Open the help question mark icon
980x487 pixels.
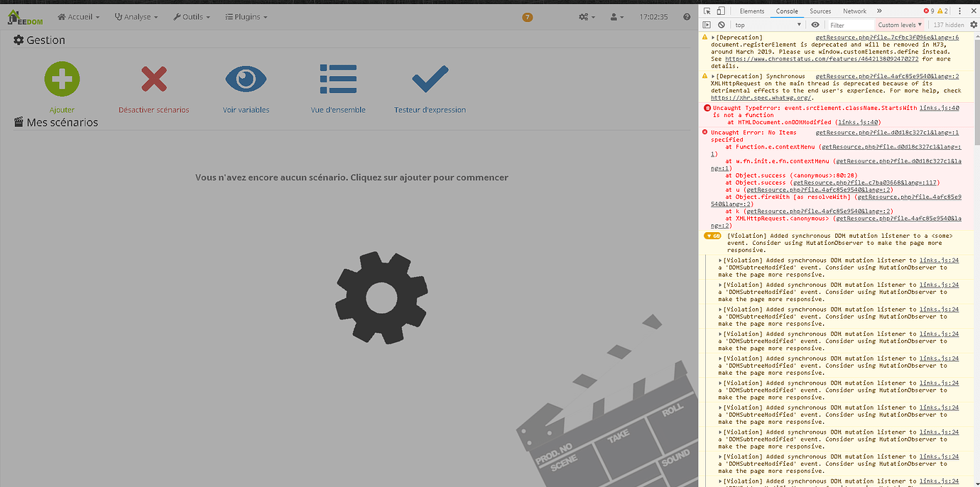point(687,17)
